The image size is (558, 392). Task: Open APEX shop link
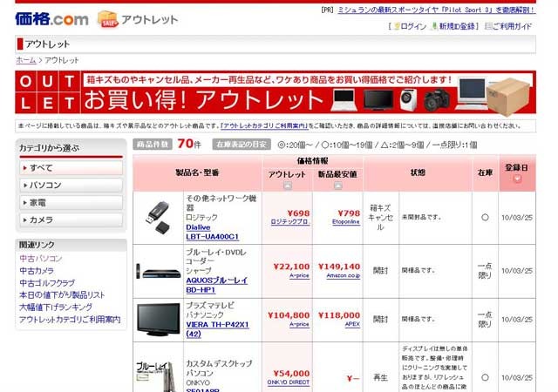click(352, 324)
